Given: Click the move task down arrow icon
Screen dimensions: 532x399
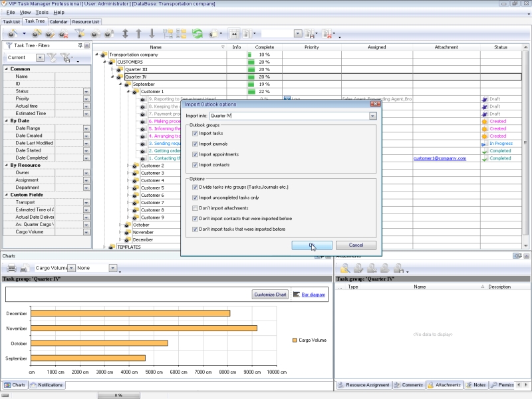Looking at the screenshot, I should pyautogui.click(x=152, y=33).
